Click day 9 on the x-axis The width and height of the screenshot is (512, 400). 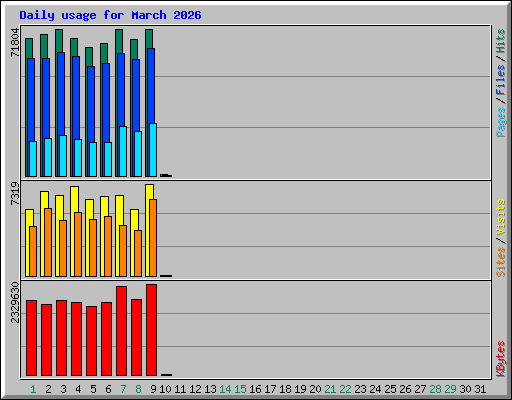(x=153, y=389)
